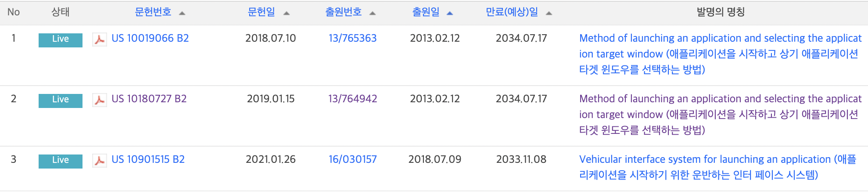Sort by 문헌일 arrow icon
The image size is (868, 194).
pos(287,13)
